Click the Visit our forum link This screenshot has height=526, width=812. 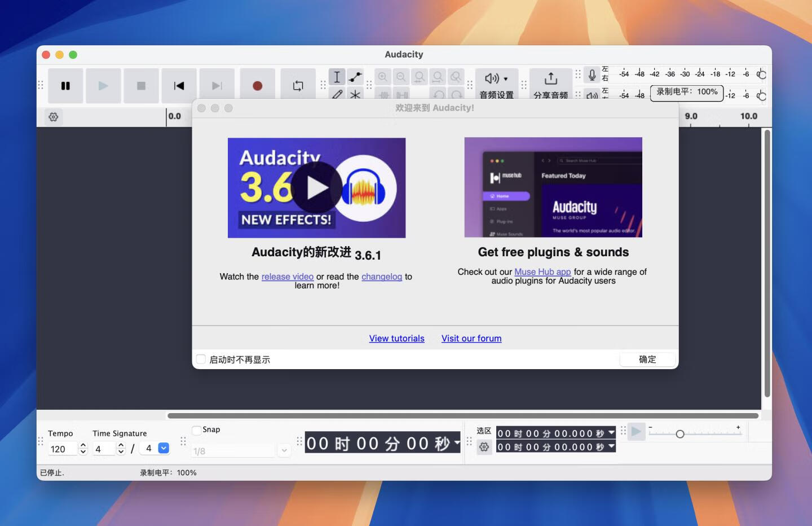471,338
